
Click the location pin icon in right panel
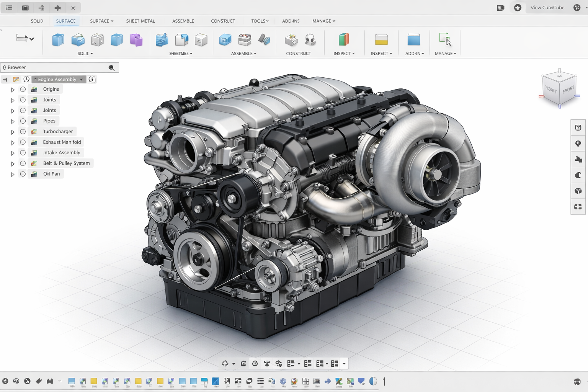coord(578,144)
